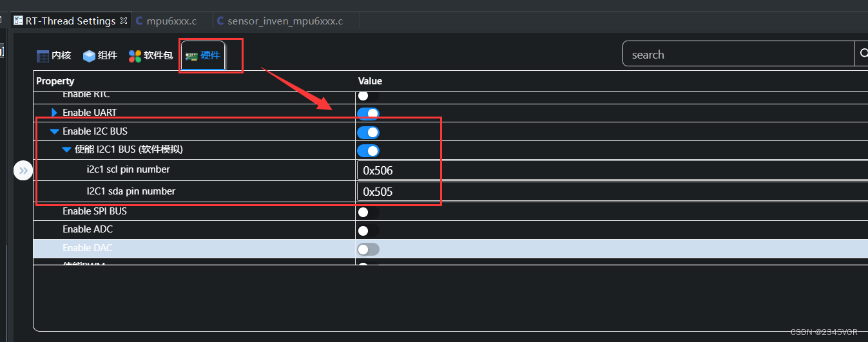Disable the Enable I2C BUS switch
This screenshot has width=868, height=342.
368,133
